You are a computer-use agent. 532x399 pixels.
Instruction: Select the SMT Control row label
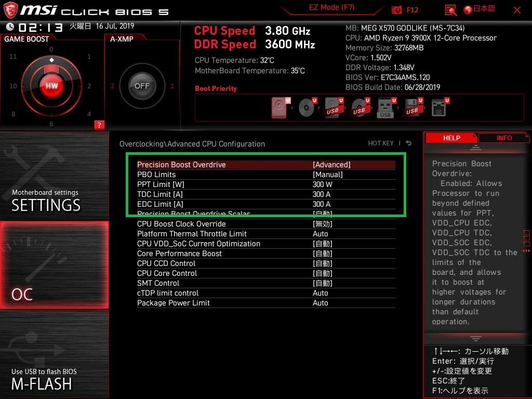click(x=158, y=283)
